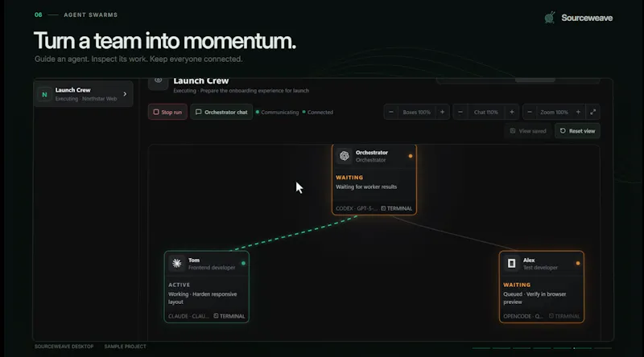The image size is (644, 357).
Task: Expand canvas to fullscreen icon
Action: [593, 112]
